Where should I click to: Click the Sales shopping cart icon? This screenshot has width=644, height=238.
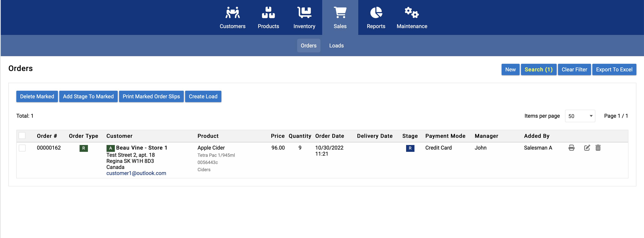[x=340, y=13]
